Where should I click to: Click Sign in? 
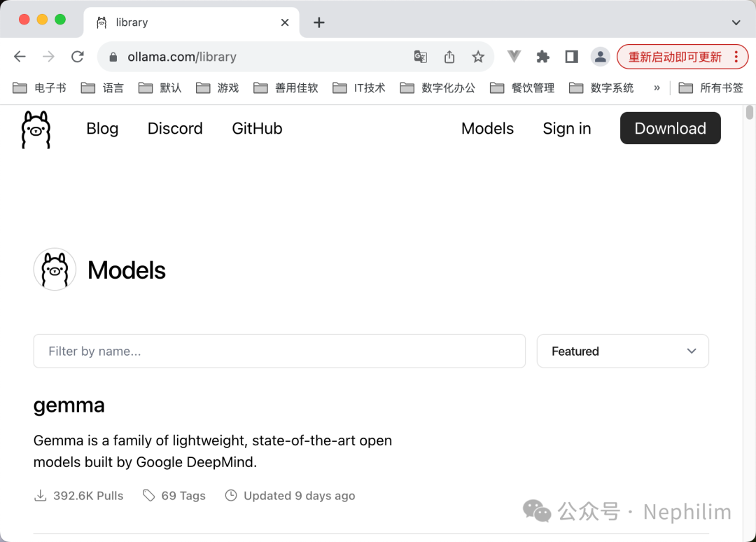pos(567,129)
